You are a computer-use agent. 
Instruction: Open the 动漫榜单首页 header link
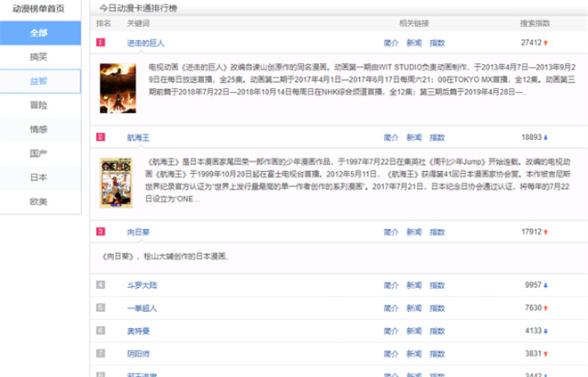click(x=38, y=8)
